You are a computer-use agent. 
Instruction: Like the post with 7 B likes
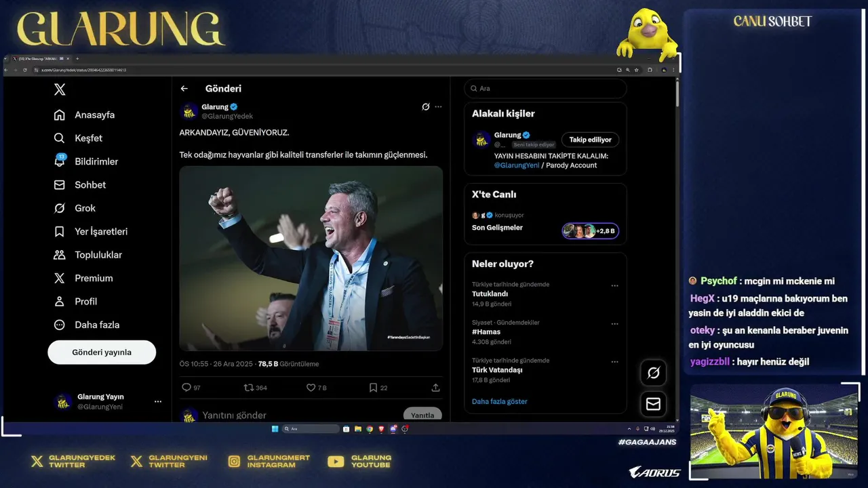tap(311, 388)
